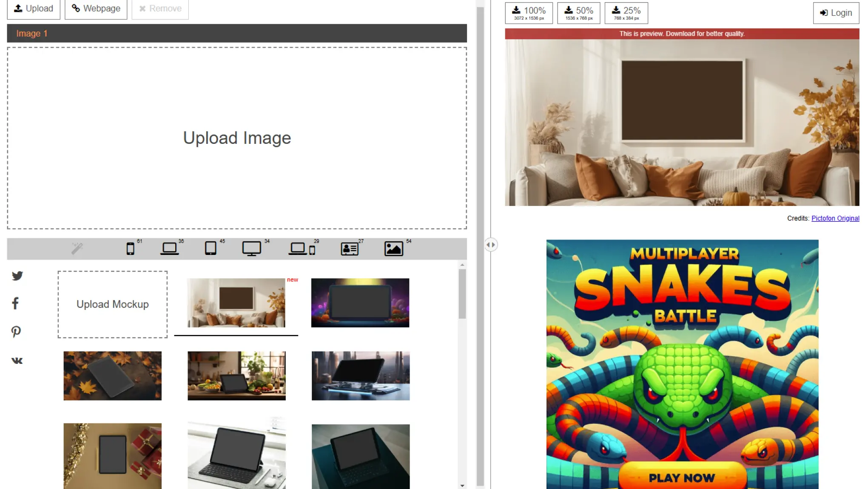Viewport: 868px width, 489px height.
Task: Open the Pictofon Original credits link
Action: coord(835,218)
